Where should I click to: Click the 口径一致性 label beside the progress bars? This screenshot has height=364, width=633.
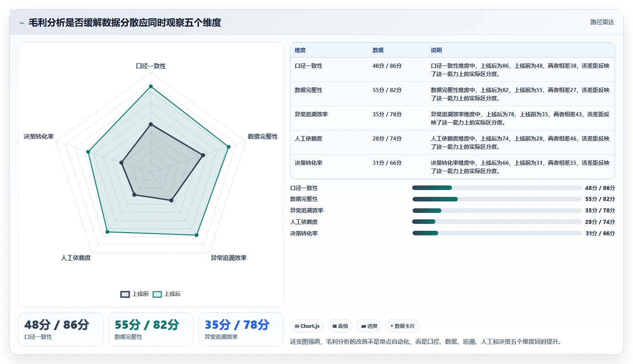[304, 188]
